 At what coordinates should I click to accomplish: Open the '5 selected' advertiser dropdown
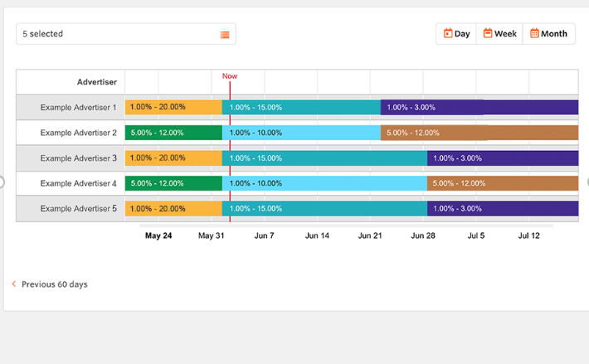point(124,34)
